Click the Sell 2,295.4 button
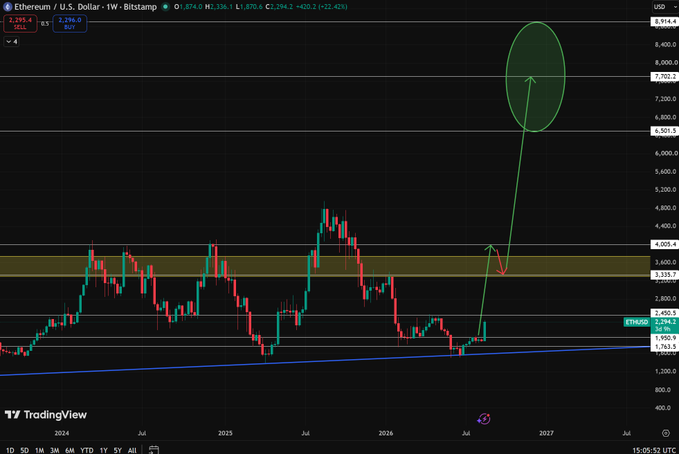Screen dimensions: 679x454 pyautogui.click(x=20, y=23)
